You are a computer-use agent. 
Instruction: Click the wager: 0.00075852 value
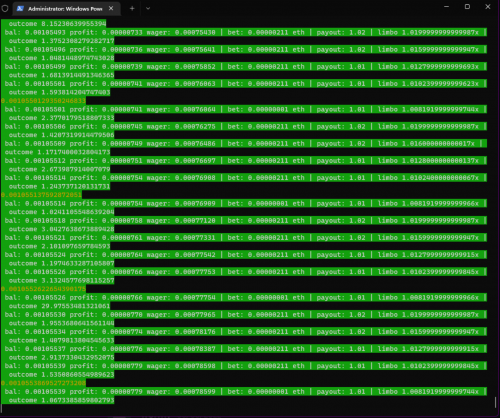[x=181, y=66]
